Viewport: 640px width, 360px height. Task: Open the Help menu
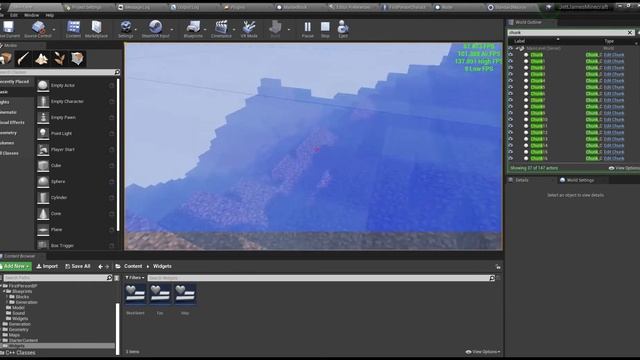pos(50,15)
